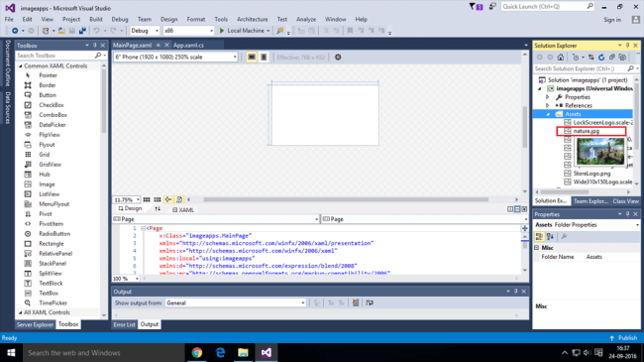Toggle show snap grid button
Viewport: 644px width, 362px height.
pos(147,199)
